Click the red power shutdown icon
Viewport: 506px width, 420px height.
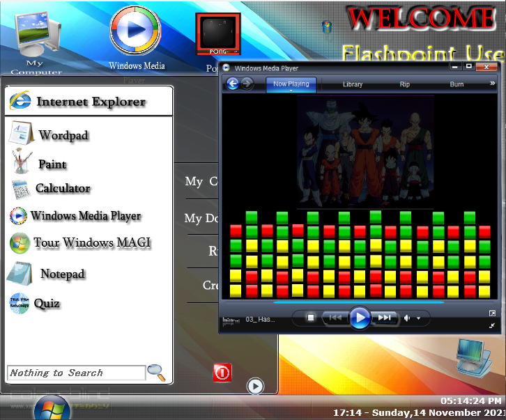tap(222, 373)
